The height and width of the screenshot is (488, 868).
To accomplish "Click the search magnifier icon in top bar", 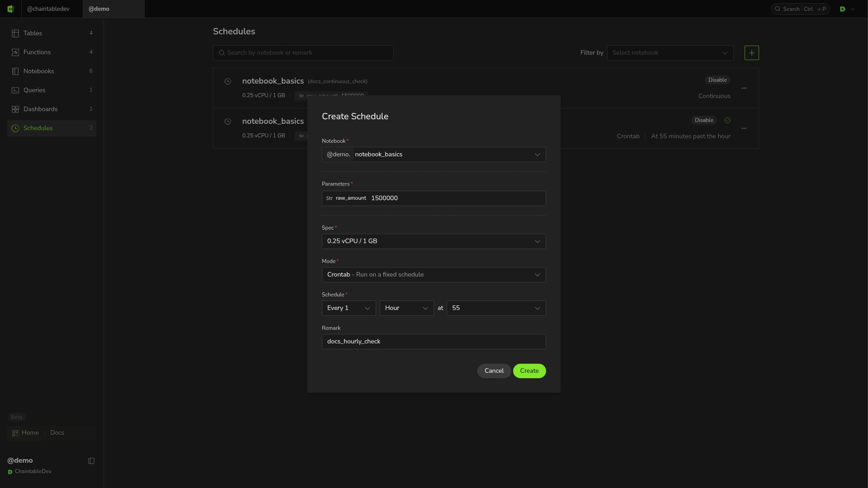I will click(x=778, y=9).
